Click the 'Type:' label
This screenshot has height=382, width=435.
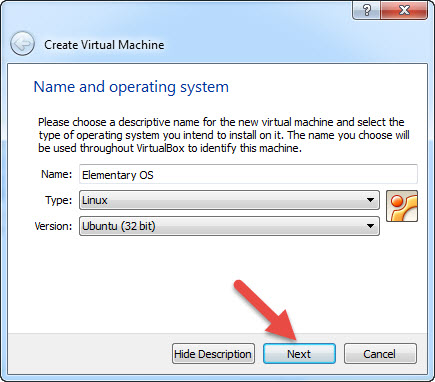(58, 200)
